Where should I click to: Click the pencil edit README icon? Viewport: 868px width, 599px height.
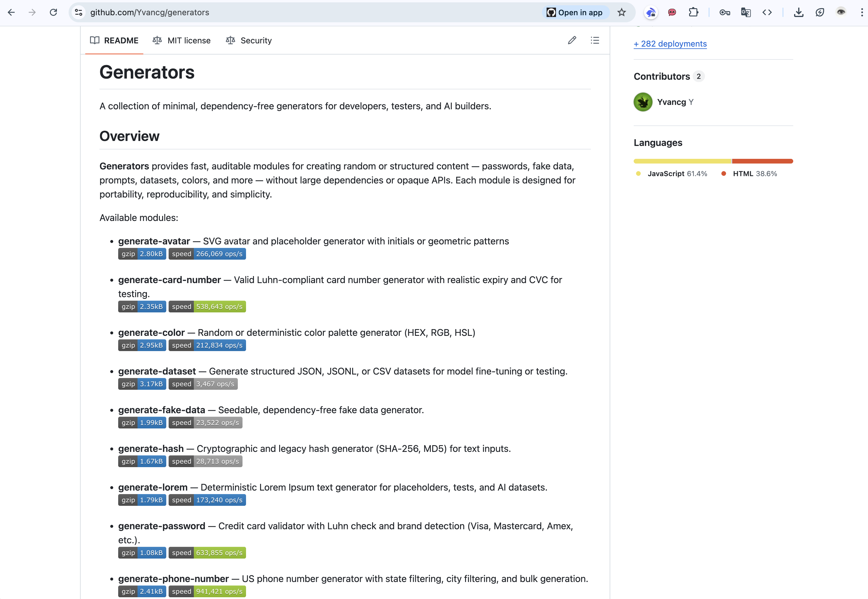(x=572, y=40)
